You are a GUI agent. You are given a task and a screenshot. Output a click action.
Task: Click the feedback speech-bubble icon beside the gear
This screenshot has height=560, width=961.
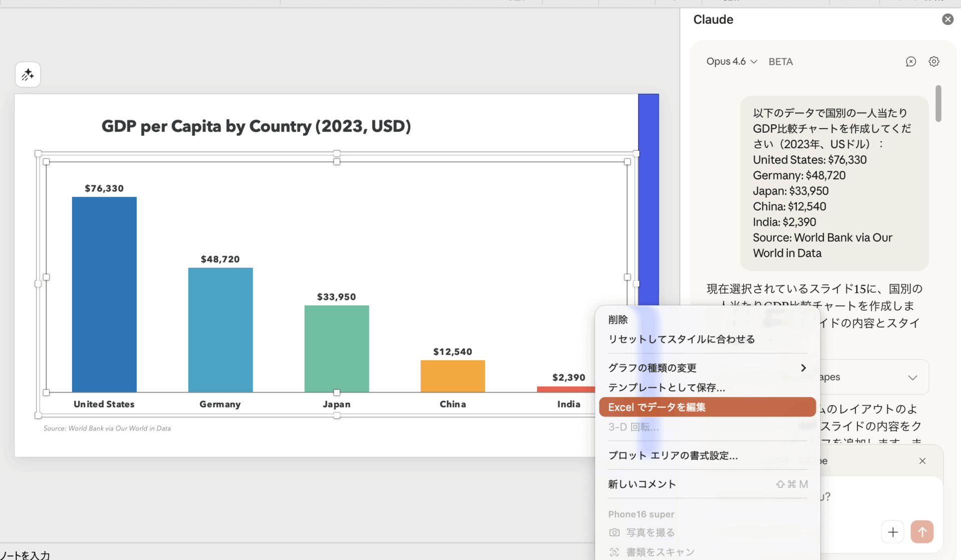(911, 61)
